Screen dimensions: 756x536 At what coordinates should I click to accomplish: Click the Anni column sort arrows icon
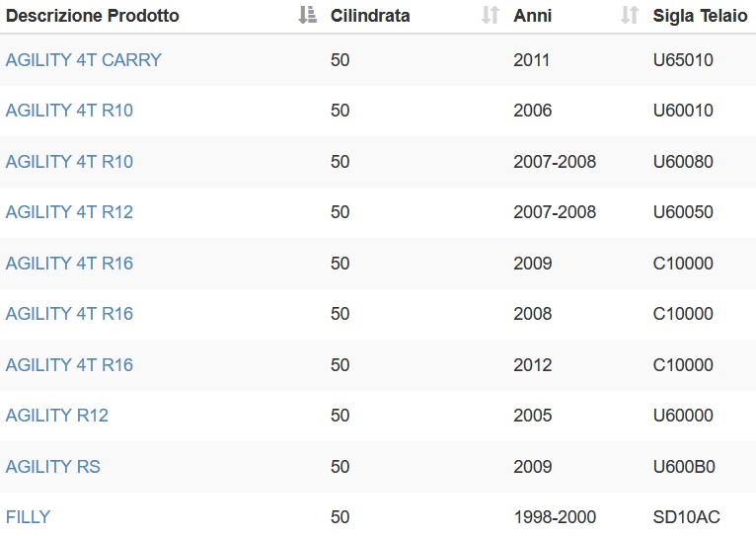[630, 16]
